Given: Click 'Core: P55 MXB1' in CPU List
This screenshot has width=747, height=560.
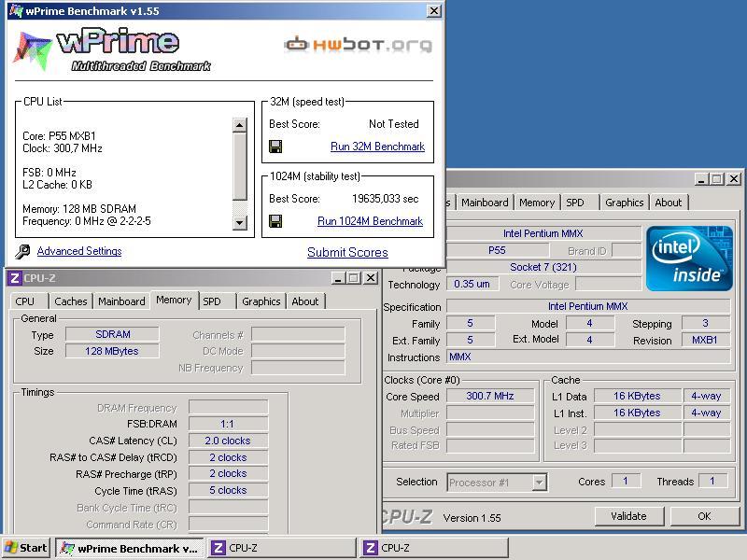Looking at the screenshot, I should pyautogui.click(x=60, y=136).
